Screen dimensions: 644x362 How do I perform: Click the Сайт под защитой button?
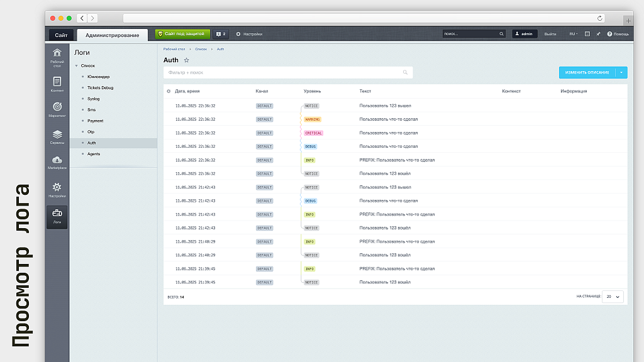(183, 34)
